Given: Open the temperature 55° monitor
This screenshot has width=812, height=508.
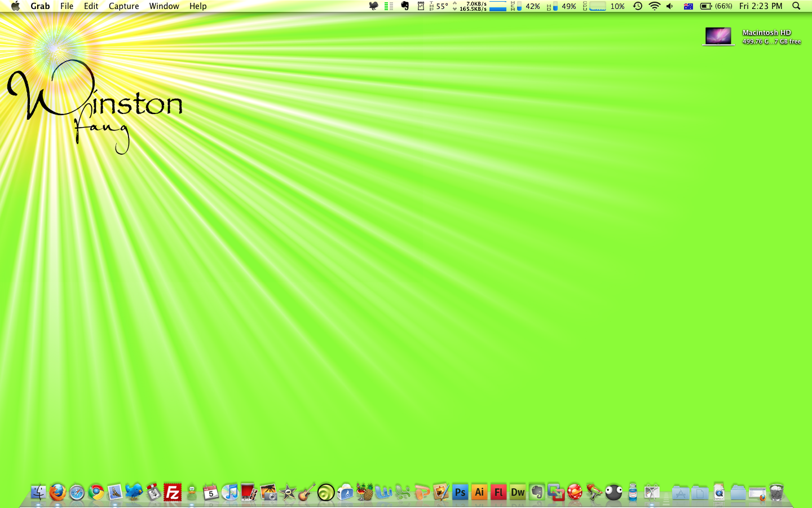Looking at the screenshot, I should (439, 6).
